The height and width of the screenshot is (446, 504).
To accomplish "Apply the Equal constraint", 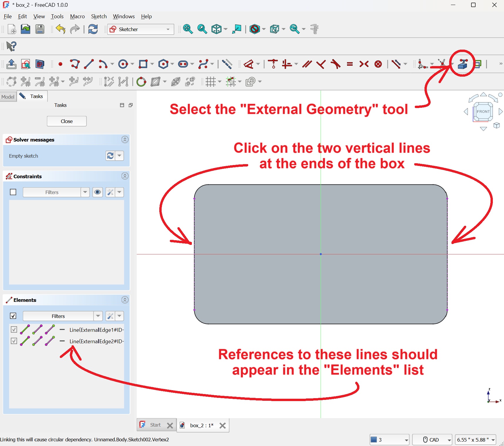I will 349,64.
